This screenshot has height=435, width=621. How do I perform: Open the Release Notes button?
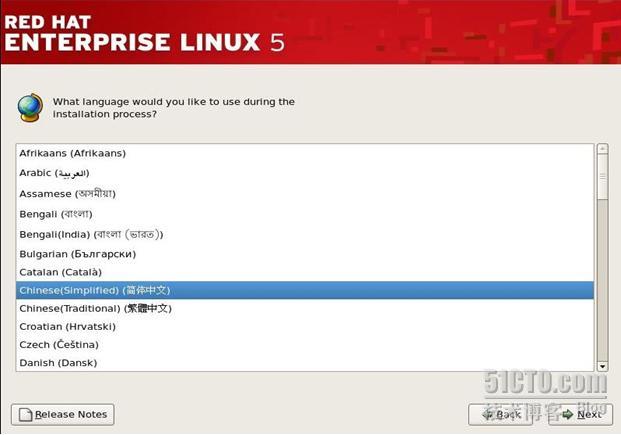63,415
